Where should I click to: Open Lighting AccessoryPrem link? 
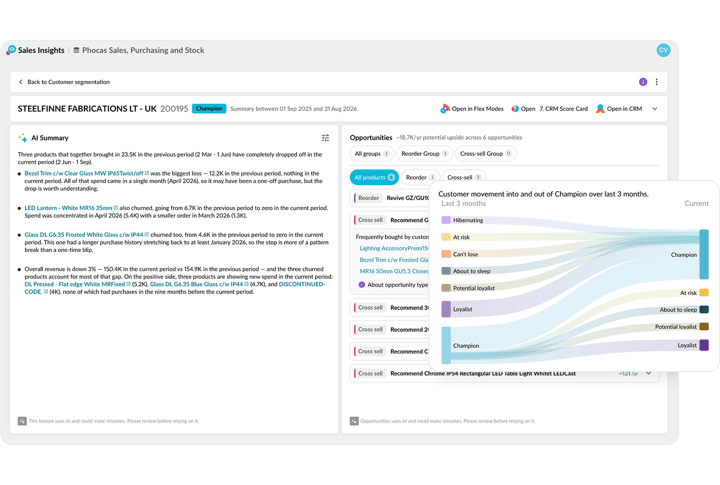(394, 248)
